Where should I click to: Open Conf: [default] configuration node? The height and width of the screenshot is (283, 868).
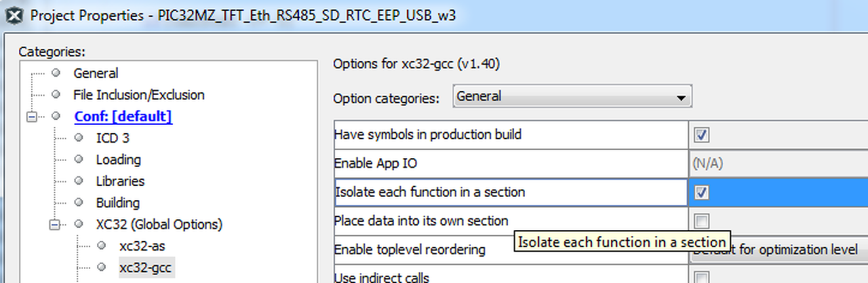click(x=123, y=117)
